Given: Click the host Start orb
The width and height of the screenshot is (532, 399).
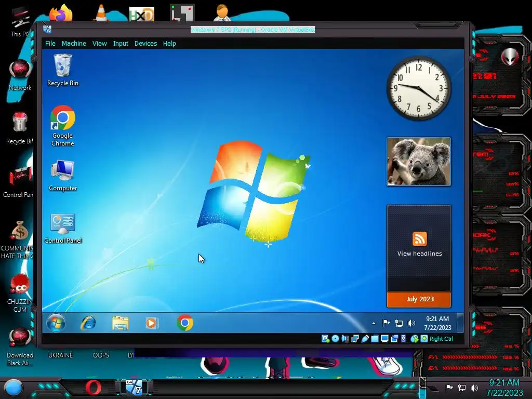Looking at the screenshot, I should pyautogui.click(x=13, y=388).
